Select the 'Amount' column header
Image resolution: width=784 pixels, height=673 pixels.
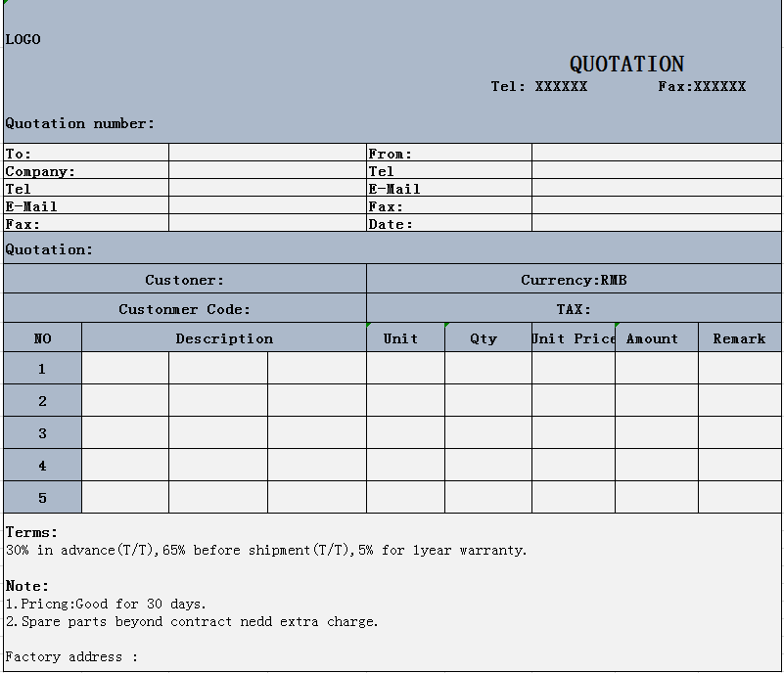click(x=657, y=337)
